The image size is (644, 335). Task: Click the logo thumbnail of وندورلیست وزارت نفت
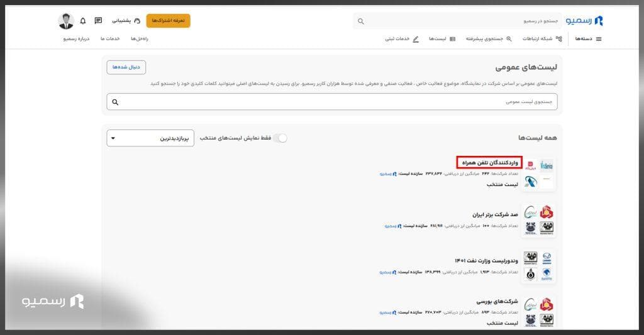click(538, 266)
